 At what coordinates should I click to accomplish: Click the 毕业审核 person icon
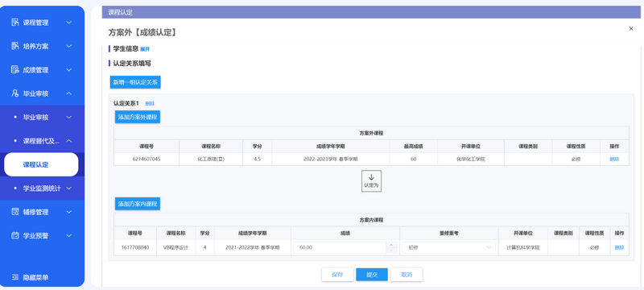tap(15, 93)
